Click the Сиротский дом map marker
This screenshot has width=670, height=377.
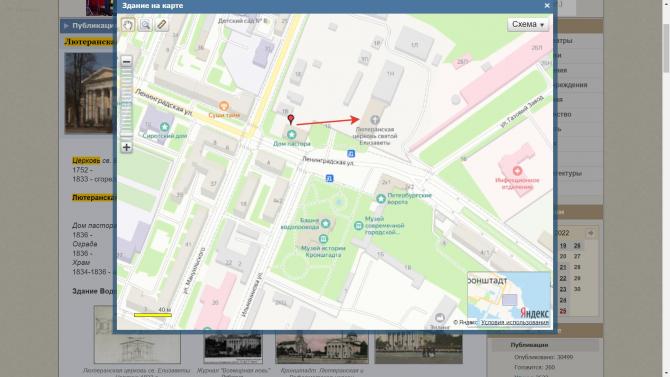tap(165, 127)
